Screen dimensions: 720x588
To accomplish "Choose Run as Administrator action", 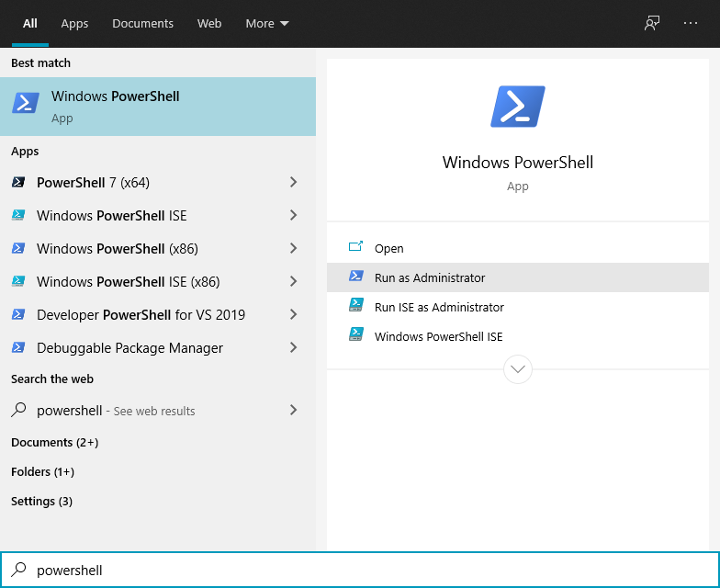I will 430,277.
